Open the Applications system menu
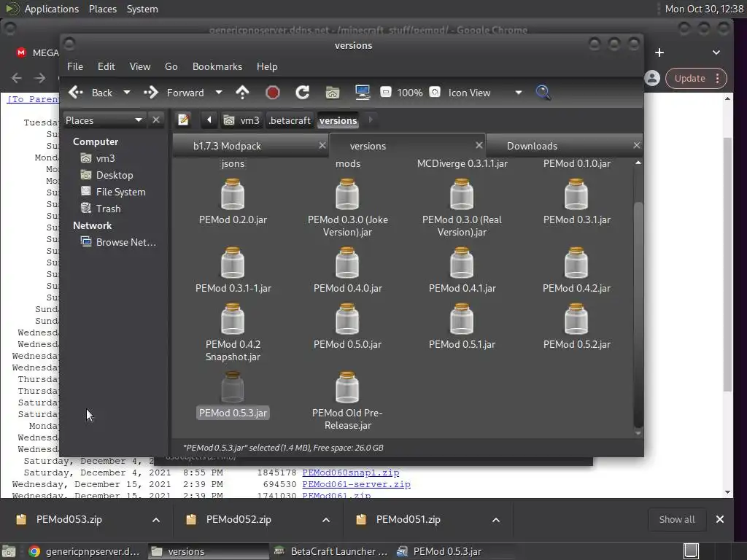 52,9
